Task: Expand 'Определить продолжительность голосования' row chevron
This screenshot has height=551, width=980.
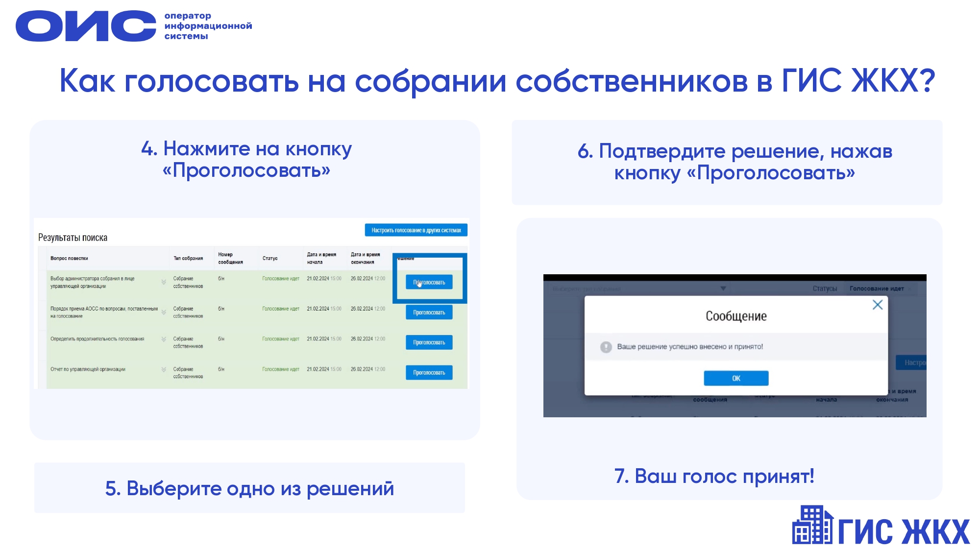Action: tap(164, 339)
